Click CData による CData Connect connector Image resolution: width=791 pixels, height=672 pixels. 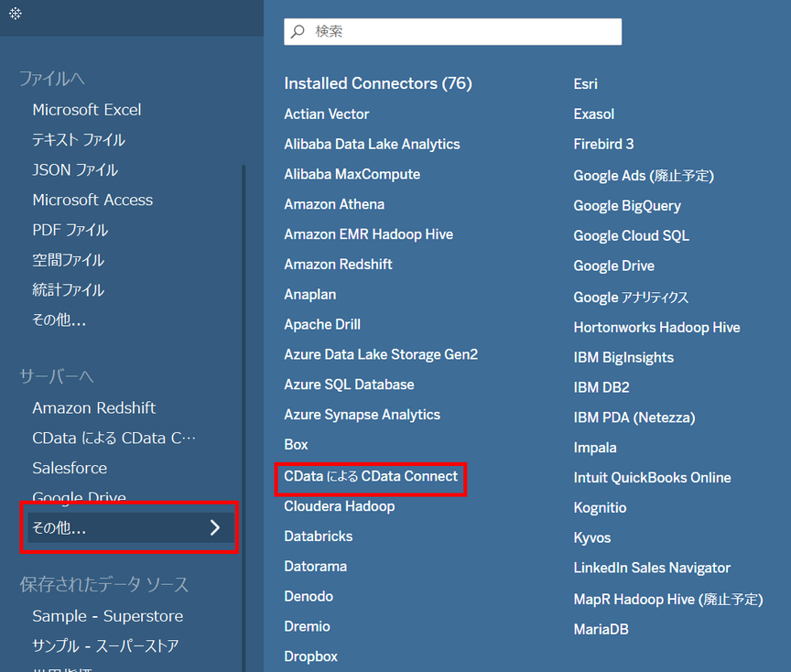tap(371, 476)
